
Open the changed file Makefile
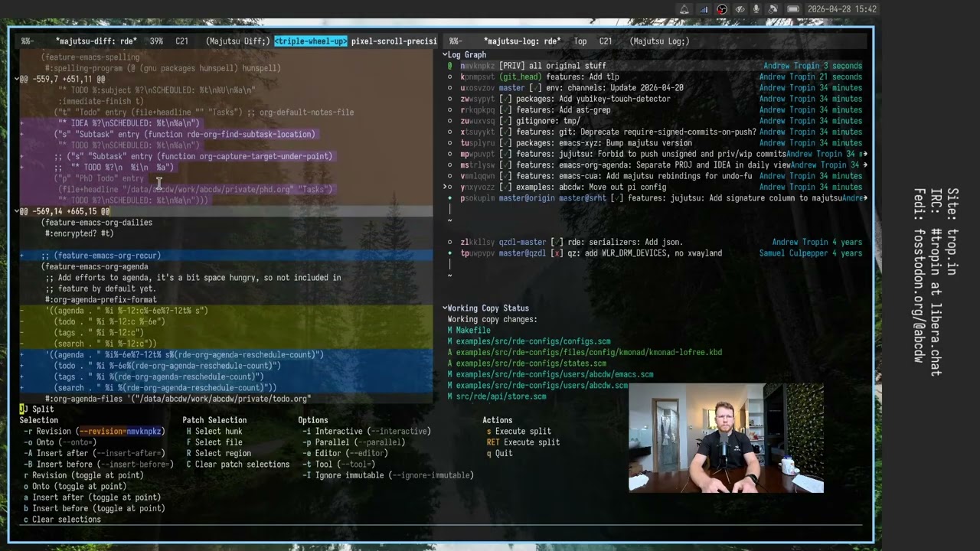(473, 331)
